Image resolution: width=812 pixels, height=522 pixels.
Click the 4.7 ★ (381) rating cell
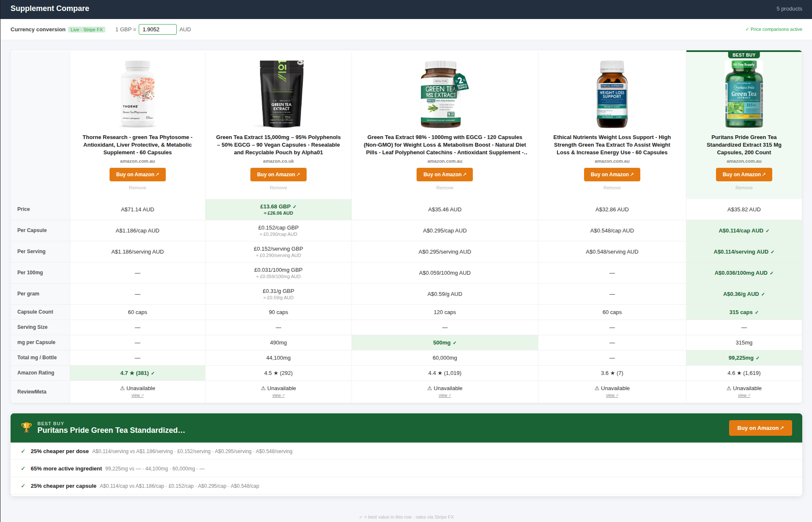point(137,373)
